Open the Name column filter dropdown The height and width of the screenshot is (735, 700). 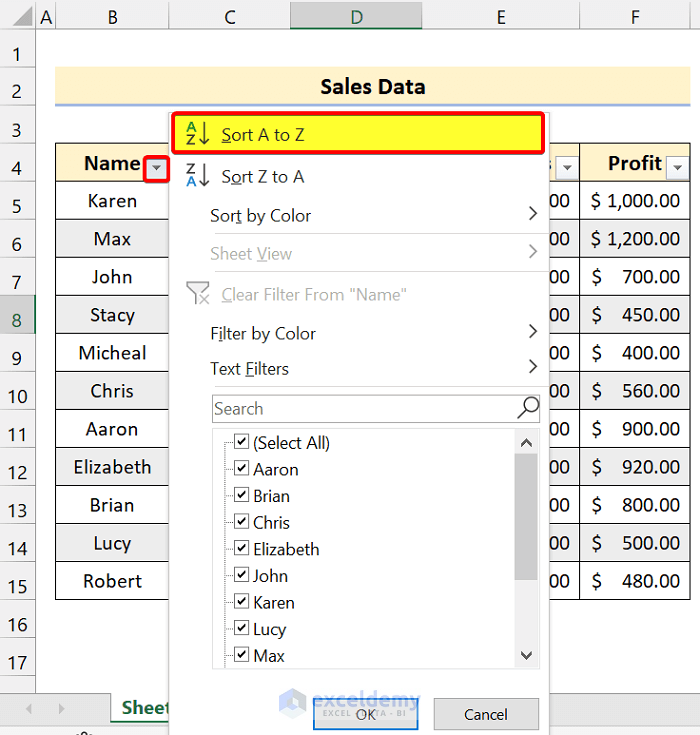155,168
